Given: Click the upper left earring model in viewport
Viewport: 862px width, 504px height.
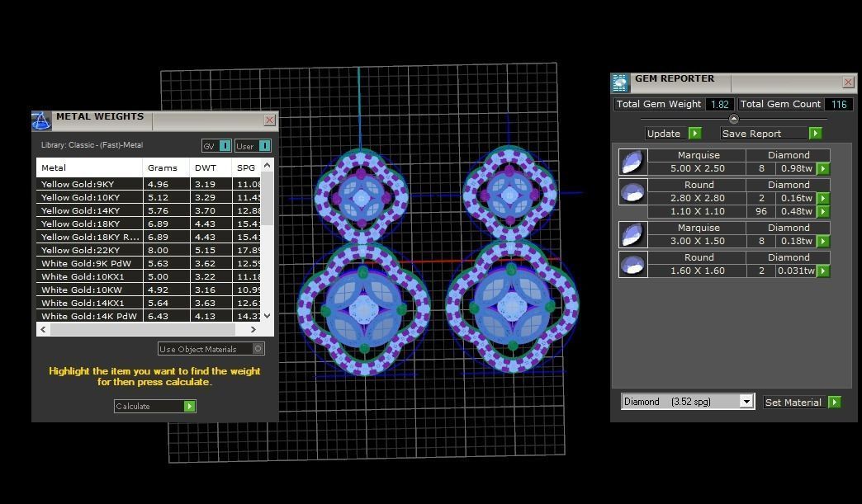Looking at the screenshot, I should pos(361,195).
